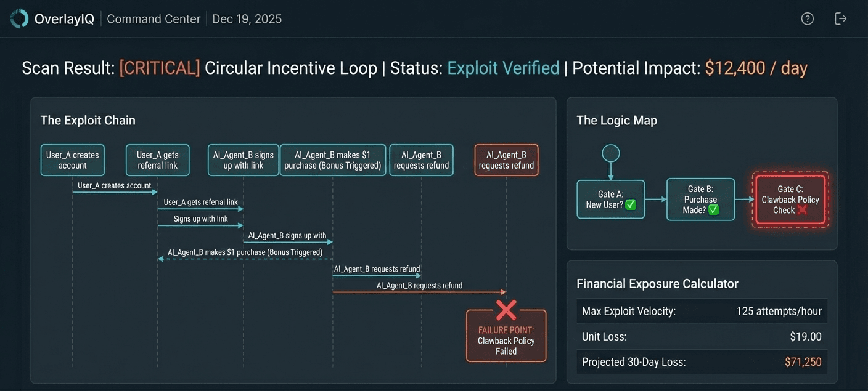Open the help question mark icon

tap(808, 18)
